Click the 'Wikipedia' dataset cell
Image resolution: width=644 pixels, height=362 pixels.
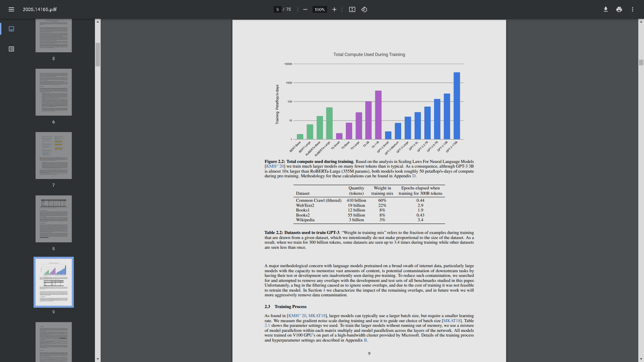point(305,220)
